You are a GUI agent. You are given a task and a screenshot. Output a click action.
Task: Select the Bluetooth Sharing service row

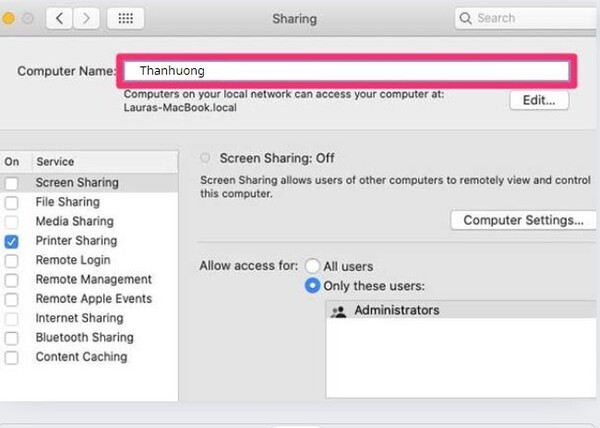click(x=89, y=337)
